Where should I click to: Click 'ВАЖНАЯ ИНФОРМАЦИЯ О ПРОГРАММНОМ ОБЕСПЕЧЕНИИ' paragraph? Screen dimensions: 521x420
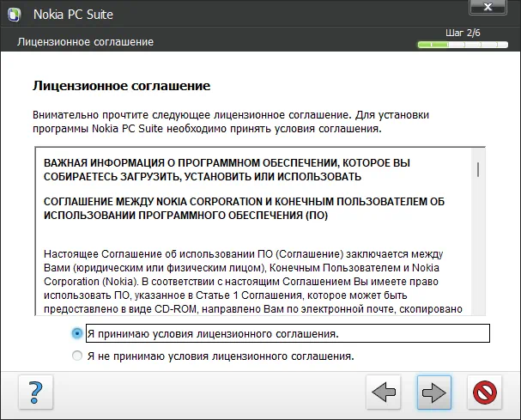pyautogui.click(x=227, y=169)
